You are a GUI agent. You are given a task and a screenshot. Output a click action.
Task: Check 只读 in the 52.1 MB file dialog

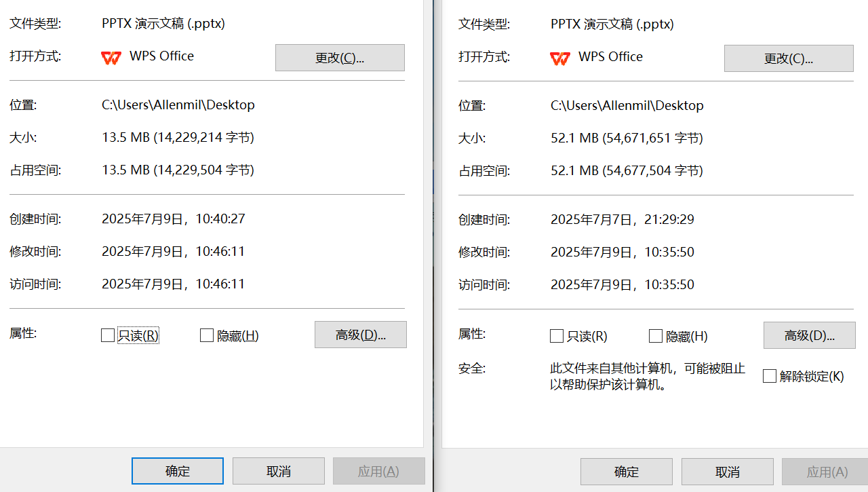coord(557,336)
